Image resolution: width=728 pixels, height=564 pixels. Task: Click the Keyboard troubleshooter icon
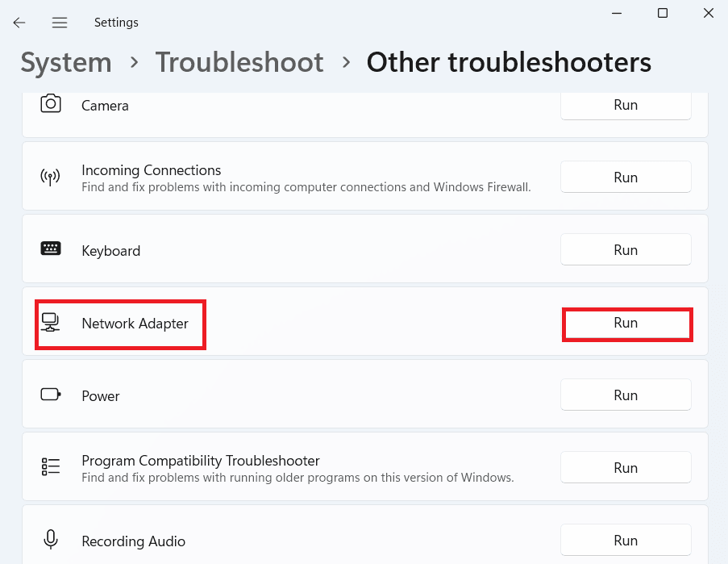[x=51, y=249]
